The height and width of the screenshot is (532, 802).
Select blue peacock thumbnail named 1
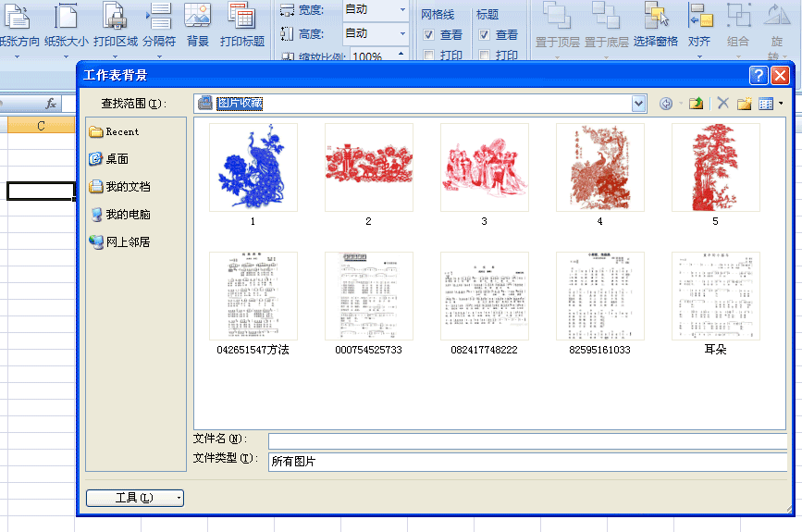click(x=253, y=167)
